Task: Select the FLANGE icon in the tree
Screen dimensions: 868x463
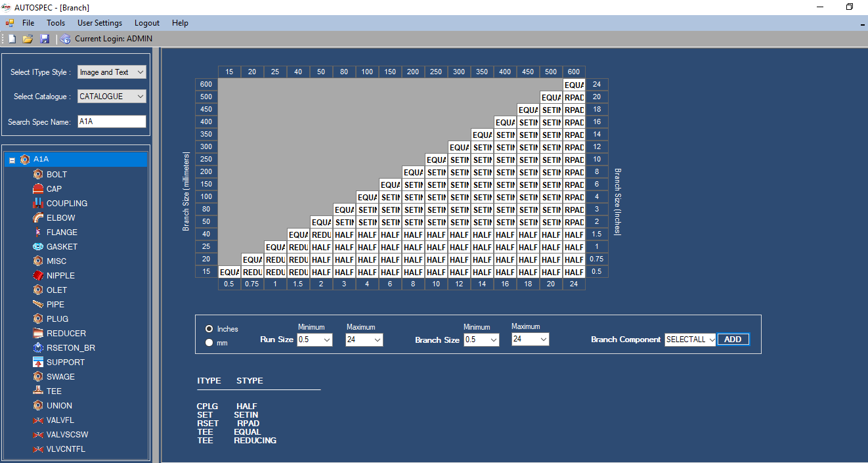Action: pos(38,232)
